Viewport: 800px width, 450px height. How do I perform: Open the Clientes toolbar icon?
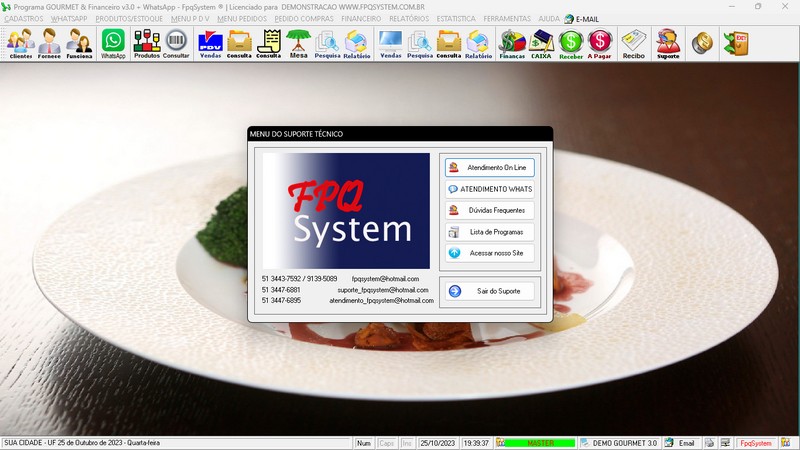pyautogui.click(x=21, y=44)
